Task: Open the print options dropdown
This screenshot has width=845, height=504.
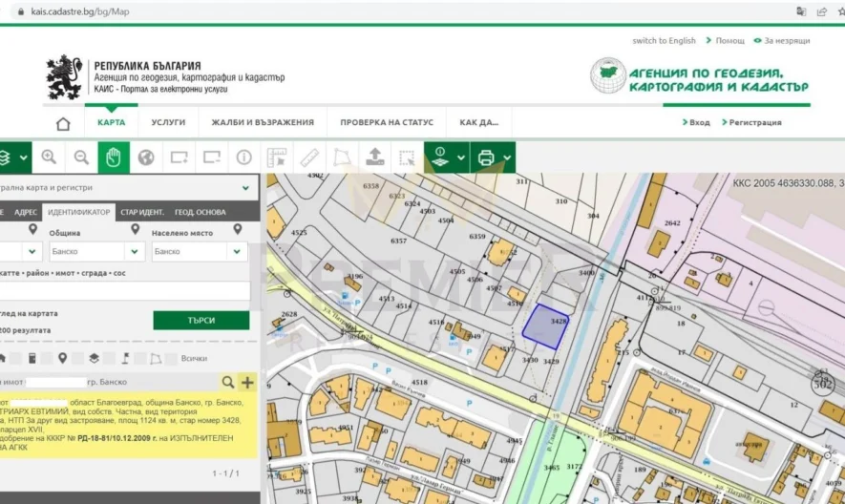Action: (x=505, y=157)
